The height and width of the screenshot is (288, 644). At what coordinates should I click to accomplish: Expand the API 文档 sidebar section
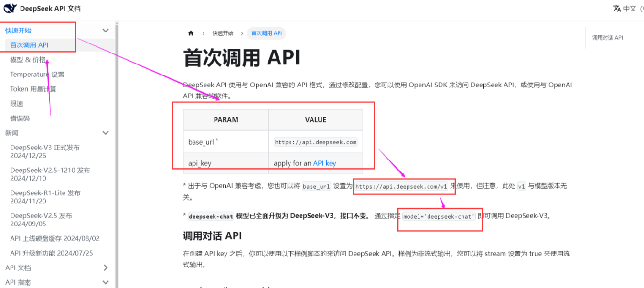click(106, 268)
